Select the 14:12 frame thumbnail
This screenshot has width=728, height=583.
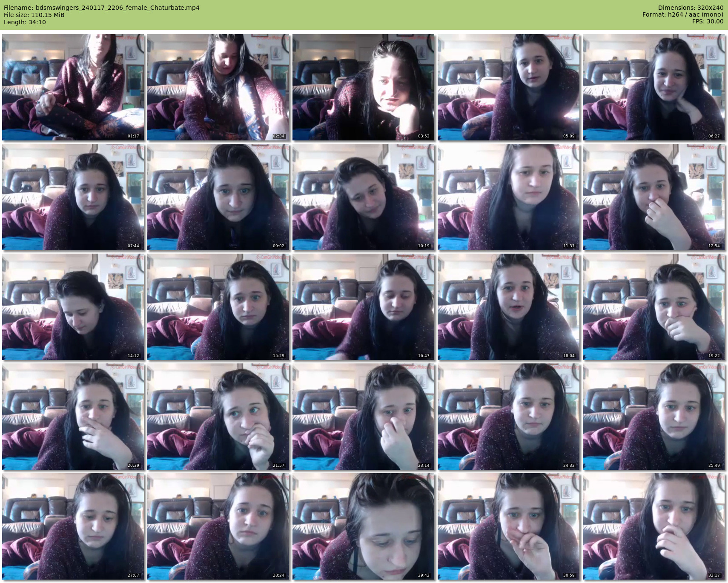coord(73,307)
